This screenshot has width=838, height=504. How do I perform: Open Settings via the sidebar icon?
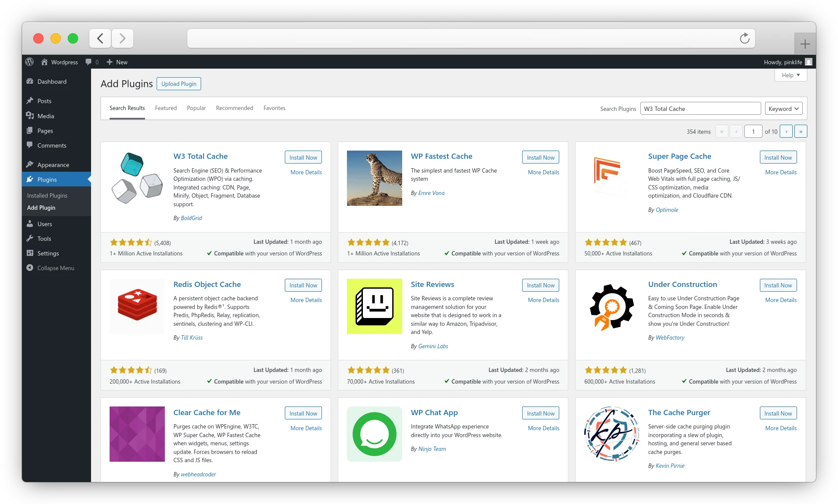click(30, 253)
